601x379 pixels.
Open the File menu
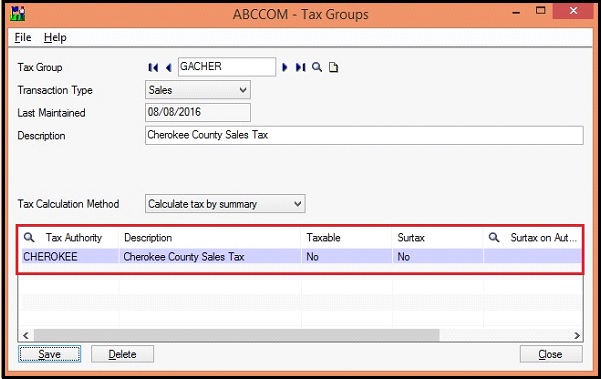click(x=23, y=38)
